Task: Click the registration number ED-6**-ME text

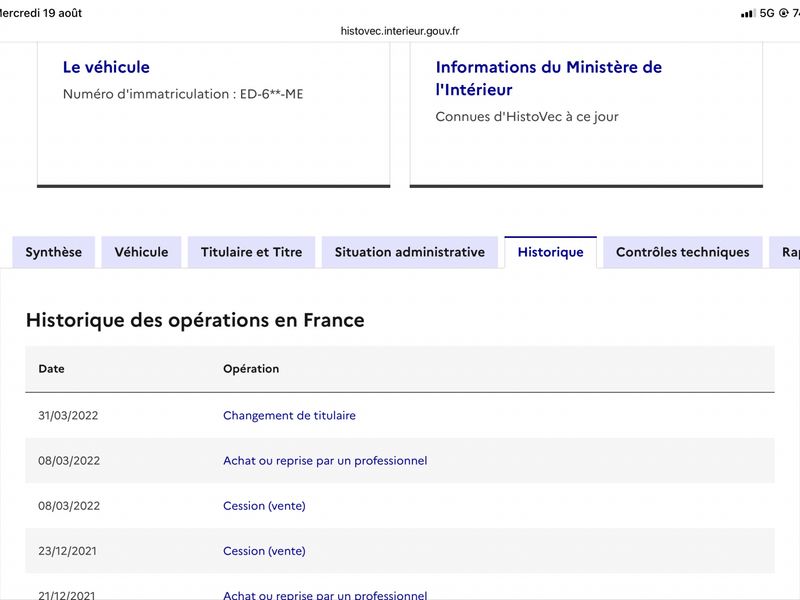Action: click(271, 94)
